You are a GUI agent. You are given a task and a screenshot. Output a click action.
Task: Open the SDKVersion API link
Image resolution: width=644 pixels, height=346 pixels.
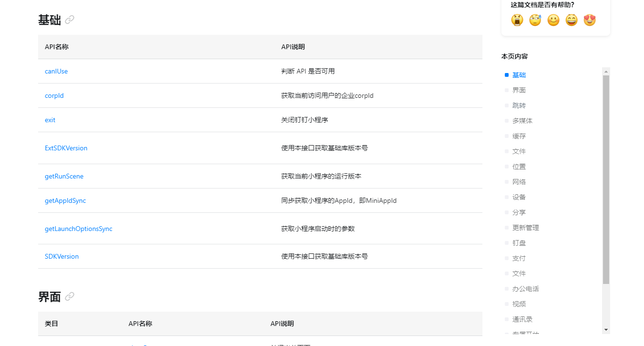62,256
